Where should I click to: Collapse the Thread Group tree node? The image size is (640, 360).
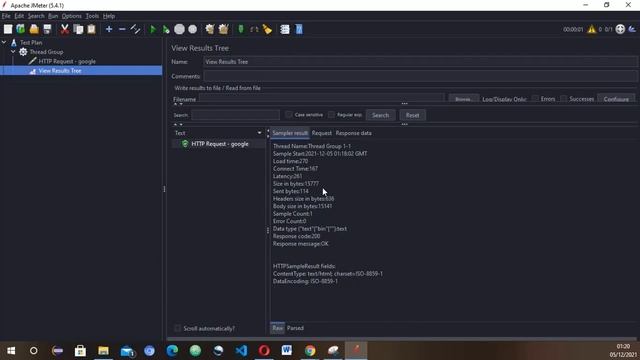[x=13, y=52]
